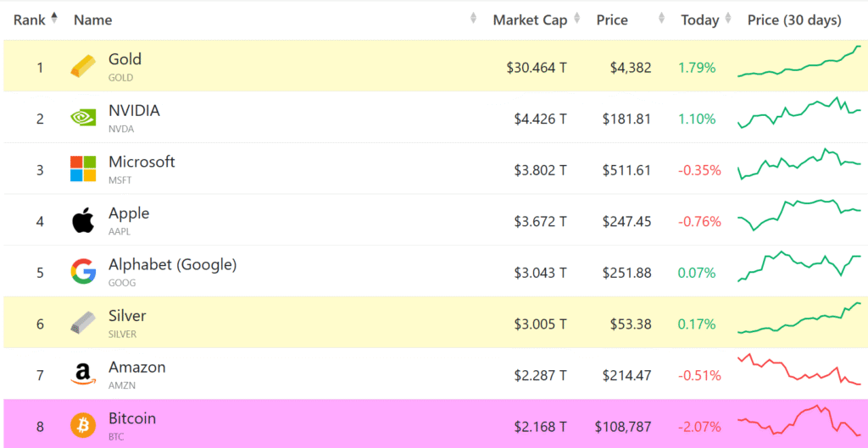Open the Alphabet (Google) link
This screenshot has width=868, height=448.
[172, 264]
